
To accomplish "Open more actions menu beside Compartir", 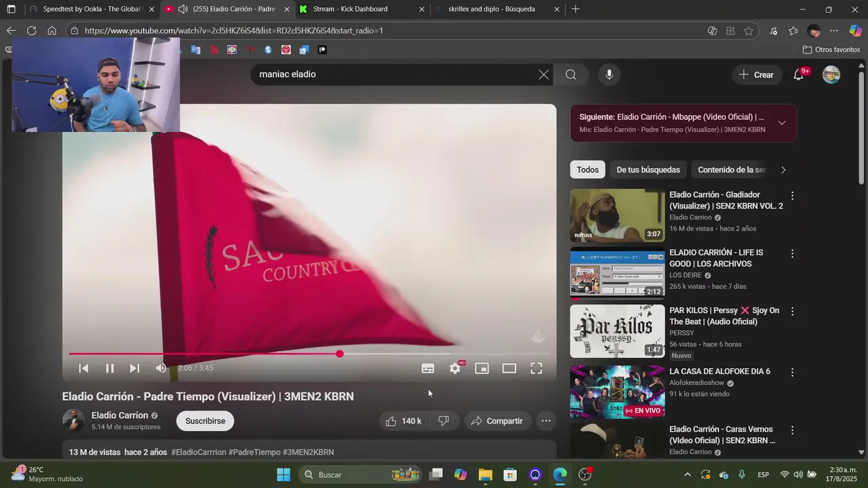I will tap(546, 421).
